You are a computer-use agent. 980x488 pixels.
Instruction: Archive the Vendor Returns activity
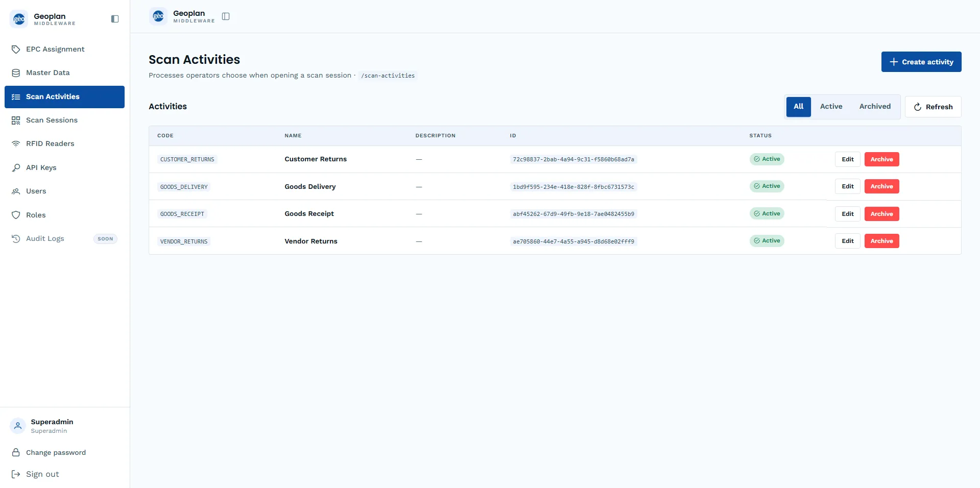tap(882, 241)
